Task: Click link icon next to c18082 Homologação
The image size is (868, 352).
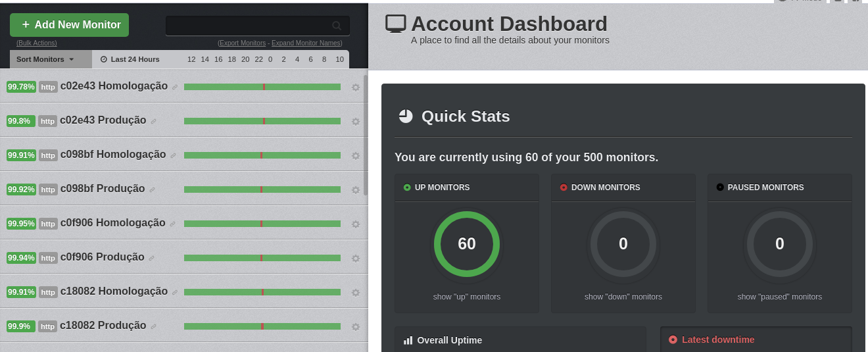Action: (x=175, y=293)
